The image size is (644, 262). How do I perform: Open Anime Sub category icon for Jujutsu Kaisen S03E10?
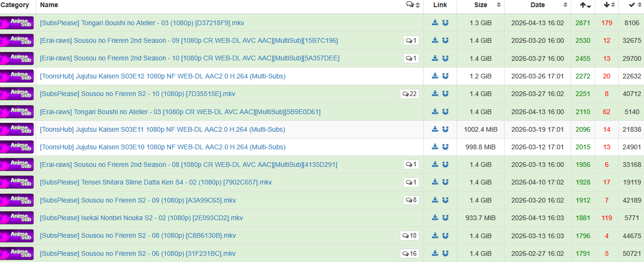tap(17, 147)
